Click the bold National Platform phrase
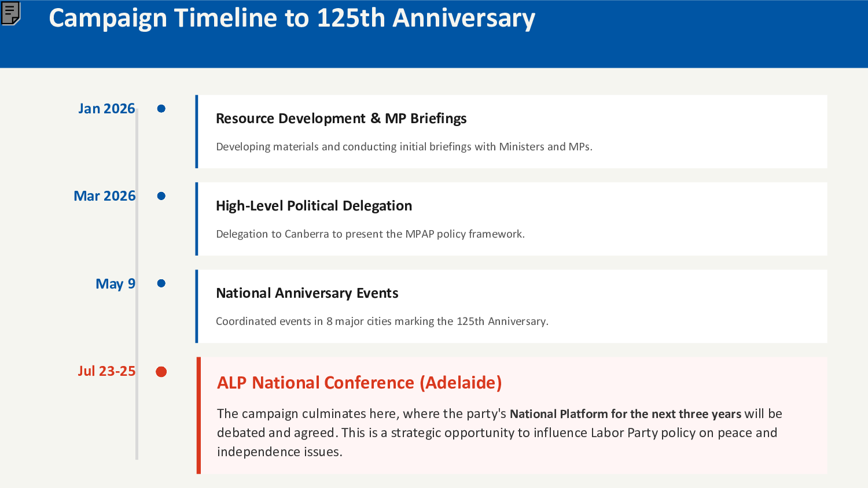868x488 pixels. [625, 414]
